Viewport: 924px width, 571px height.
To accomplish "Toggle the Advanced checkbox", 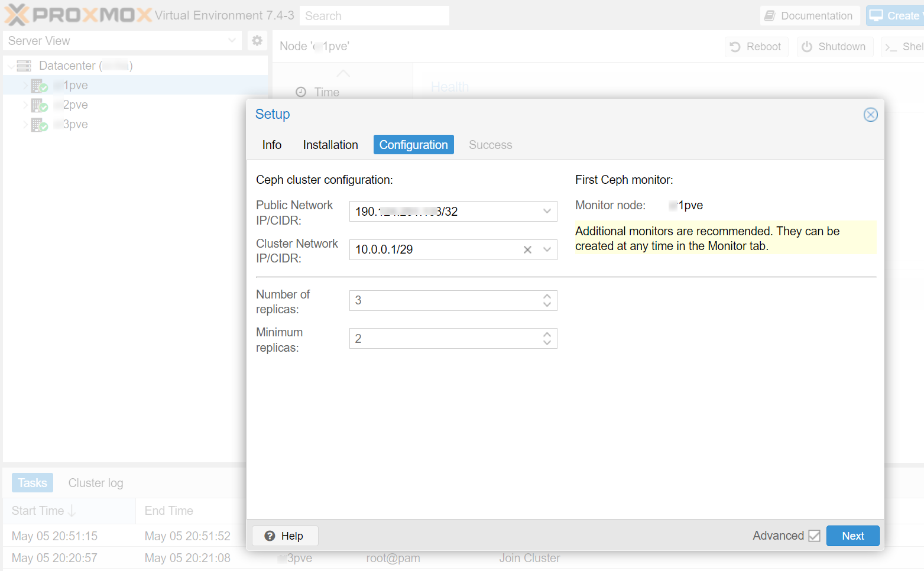I will [814, 536].
